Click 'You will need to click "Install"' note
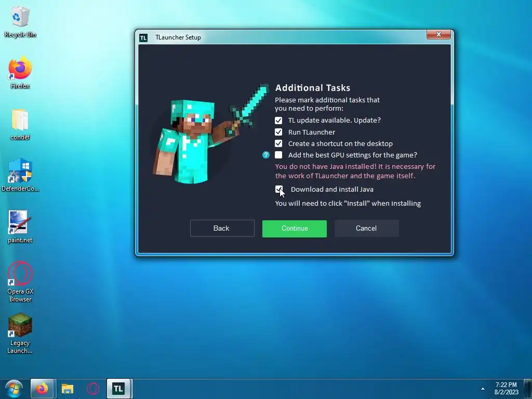 (348, 204)
